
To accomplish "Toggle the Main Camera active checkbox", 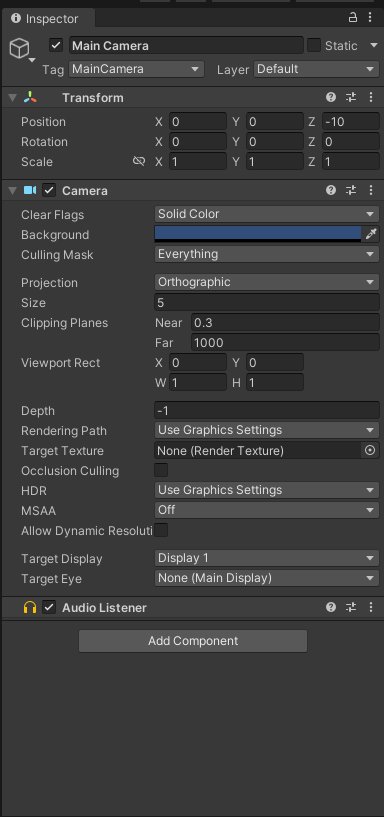I will [56, 45].
